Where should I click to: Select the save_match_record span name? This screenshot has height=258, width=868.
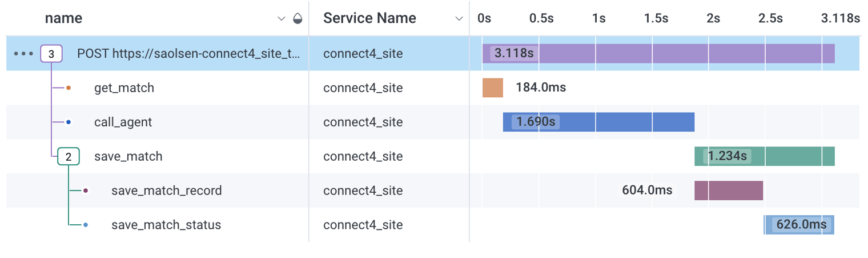(166, 191)
